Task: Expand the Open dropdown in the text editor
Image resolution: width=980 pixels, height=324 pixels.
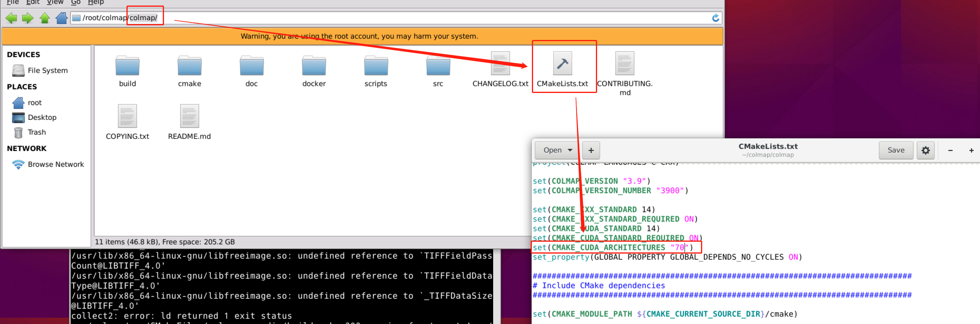Action: click(x=557, y=150)
